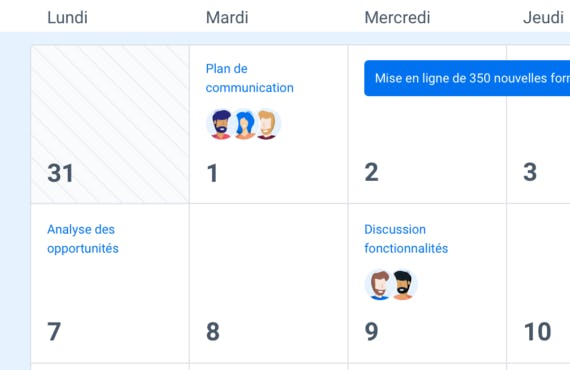This screenshot has height=370, width=570.
Task: Select the Jeudi column header
Action: coord(543,17)
